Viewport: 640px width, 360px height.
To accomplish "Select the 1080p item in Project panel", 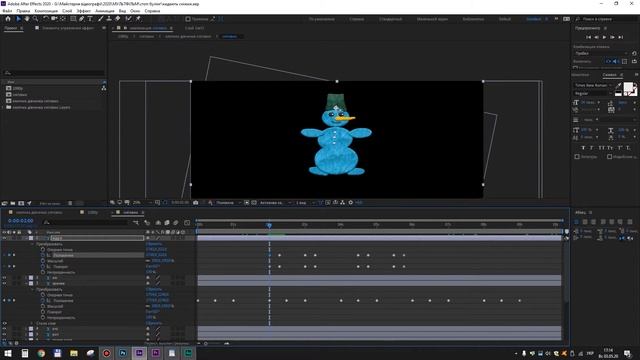I will tap(18, 88).
